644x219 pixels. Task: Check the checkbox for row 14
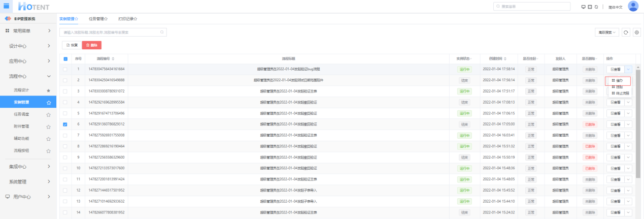pyautogui.click(x=65, y=212)
